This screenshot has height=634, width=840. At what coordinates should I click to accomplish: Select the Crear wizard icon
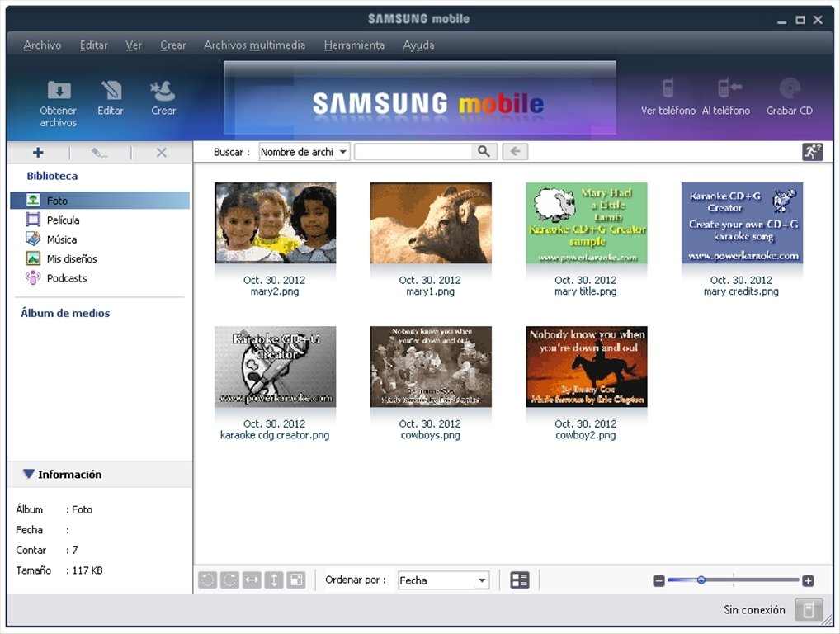pyautogui.click(x=163, y=90)
